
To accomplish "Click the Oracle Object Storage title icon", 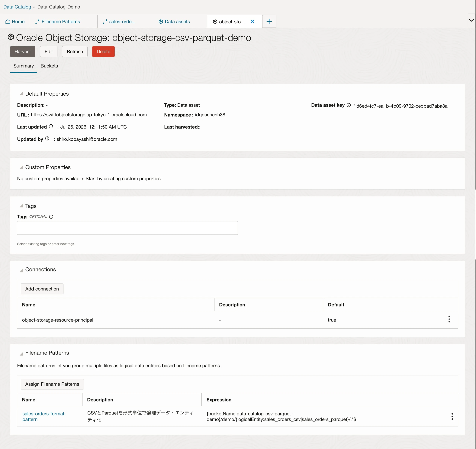I will pos(11,37).
